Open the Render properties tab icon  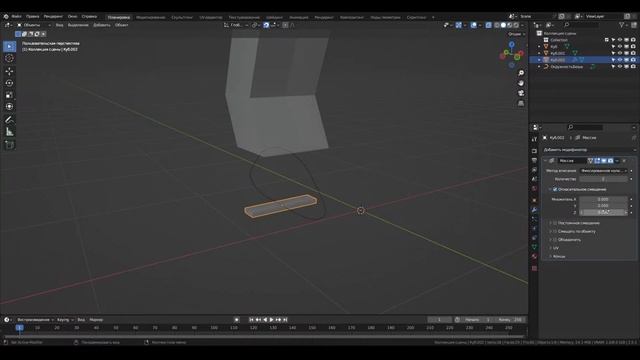(x=534, y=151)
